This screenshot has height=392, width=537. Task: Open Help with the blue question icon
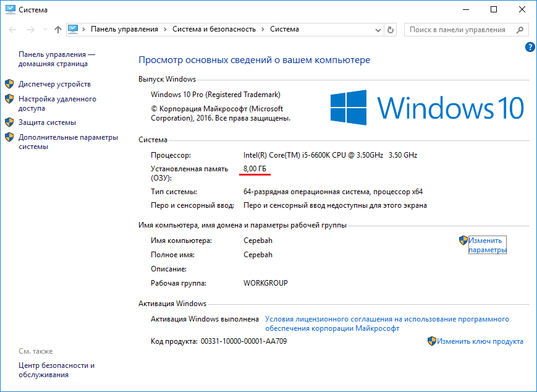point(530,47)
